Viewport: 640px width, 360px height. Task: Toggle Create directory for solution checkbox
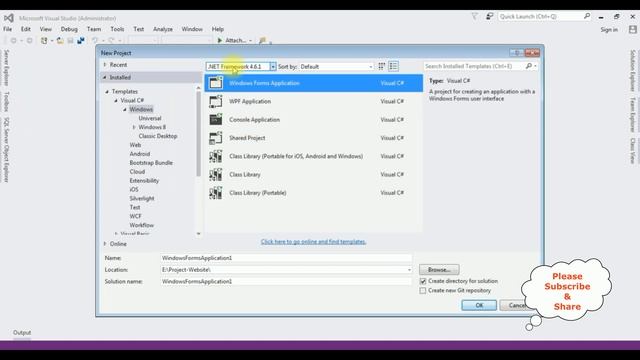(x=423, y=281)
